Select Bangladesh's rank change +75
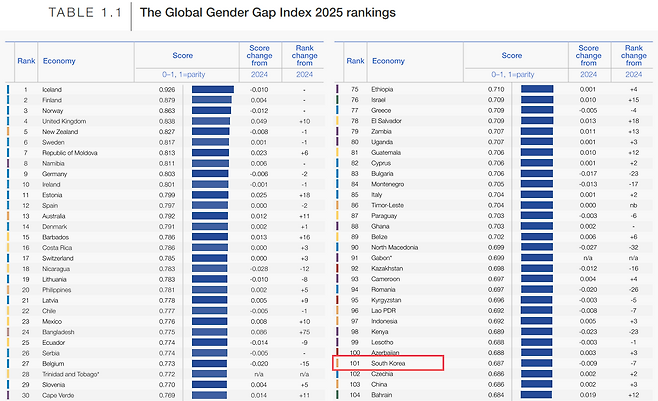 [304, 332]
